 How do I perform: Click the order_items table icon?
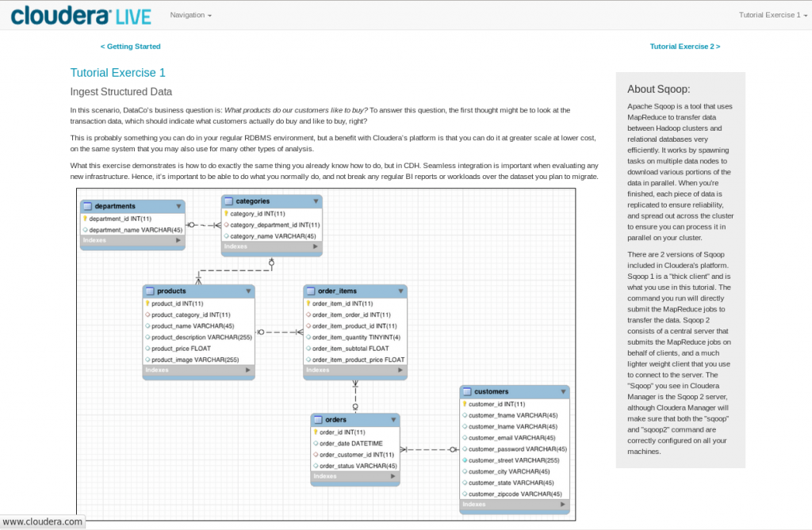tap(311, 291)
